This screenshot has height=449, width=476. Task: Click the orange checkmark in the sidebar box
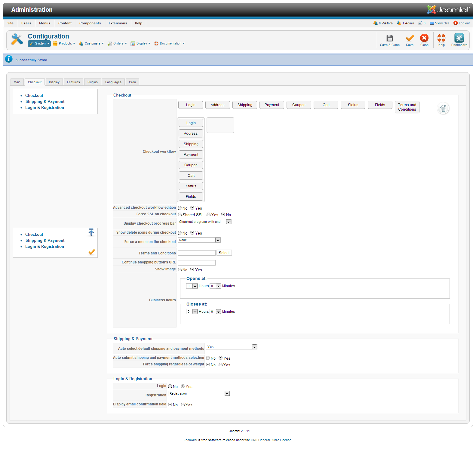click(x=91, y=252)
